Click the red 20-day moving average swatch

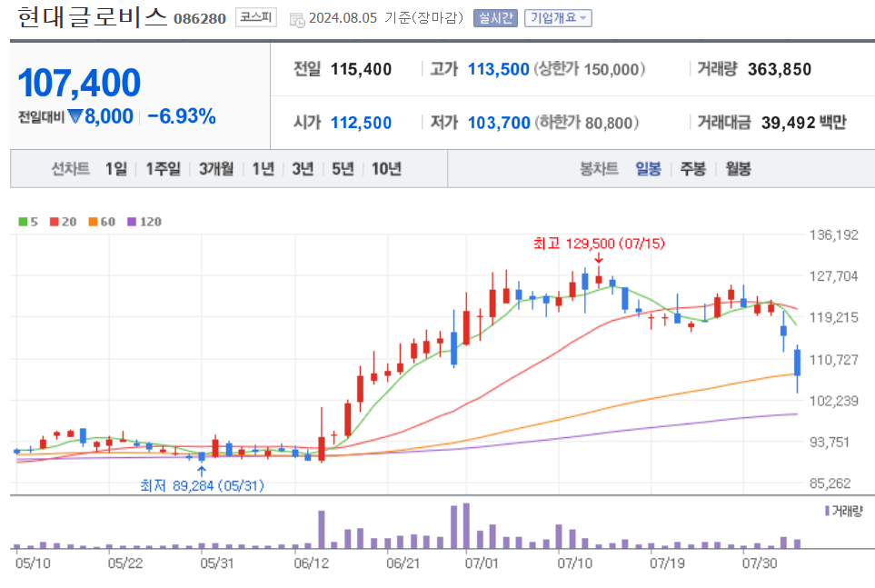point(55,222)
